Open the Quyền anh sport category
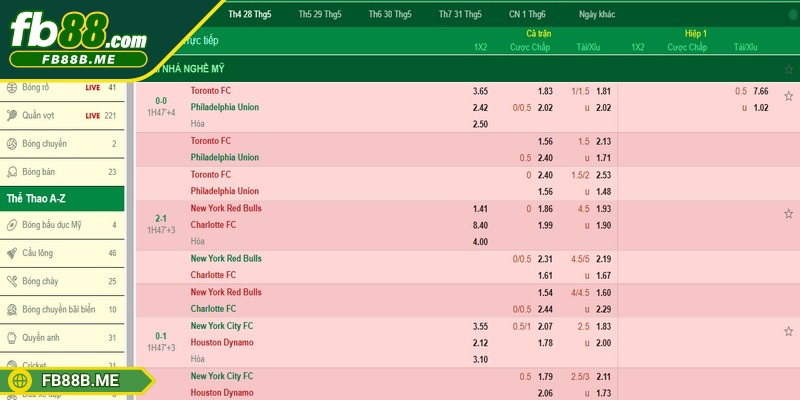The height and width of the screenshot is (400, 800). [62, 338]
